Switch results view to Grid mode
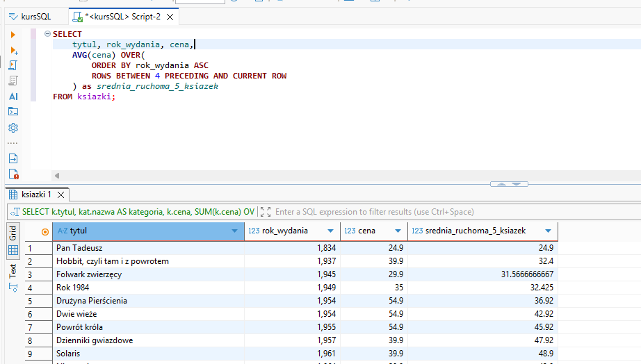641x364 pixels. (x=13, y=232)
